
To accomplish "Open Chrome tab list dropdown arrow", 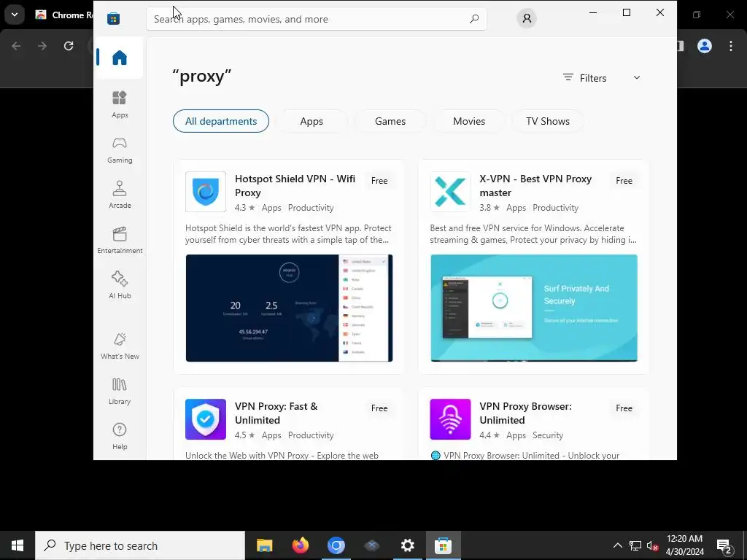I will [15, 15].
